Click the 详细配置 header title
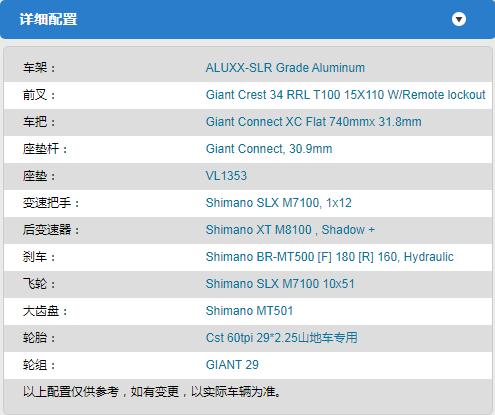 coord(48,19)
